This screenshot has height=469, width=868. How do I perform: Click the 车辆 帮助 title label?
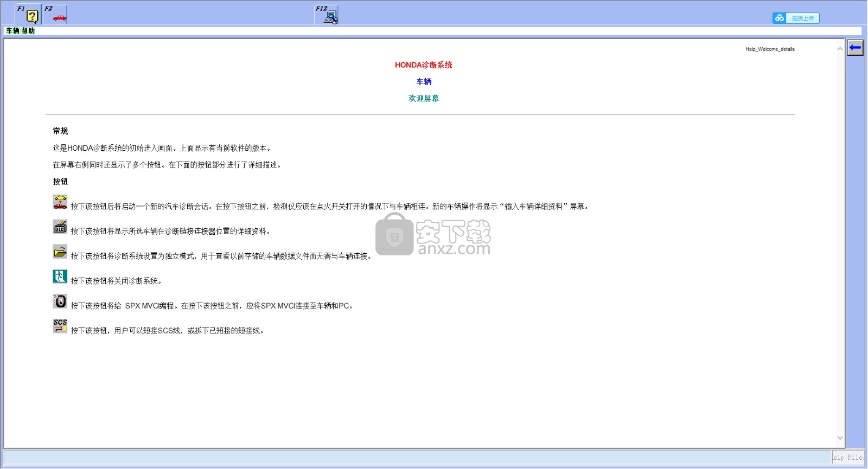(21, 31)
